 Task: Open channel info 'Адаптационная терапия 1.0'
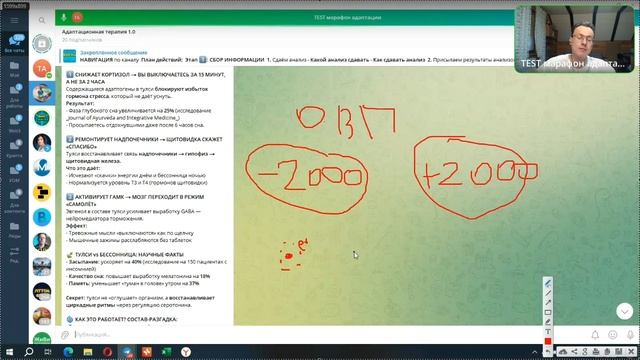point(98,32)
